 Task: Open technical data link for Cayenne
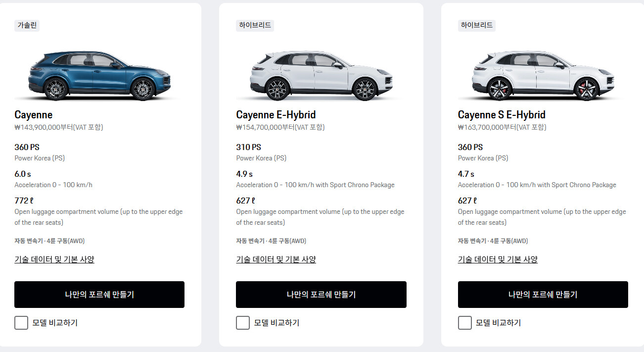point(54,259)
